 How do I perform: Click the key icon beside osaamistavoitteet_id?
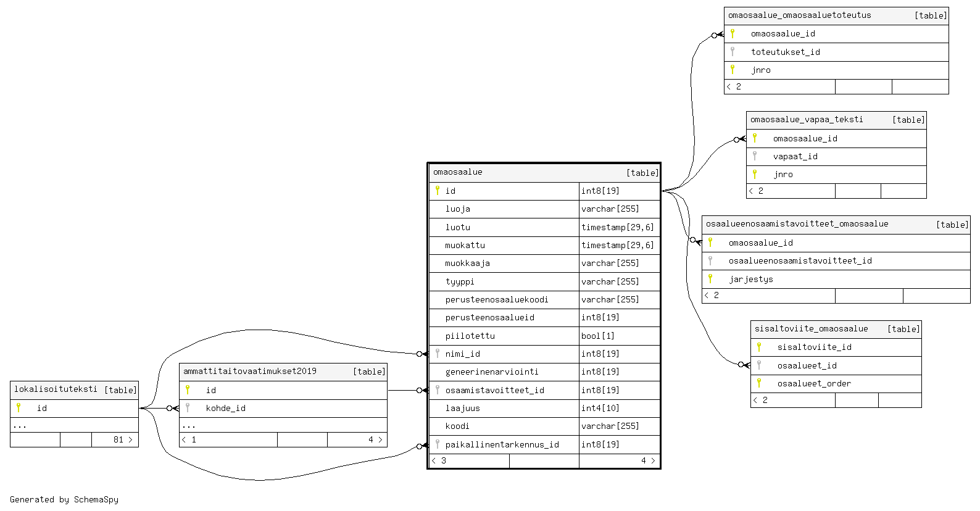click(x=438, y=390)
